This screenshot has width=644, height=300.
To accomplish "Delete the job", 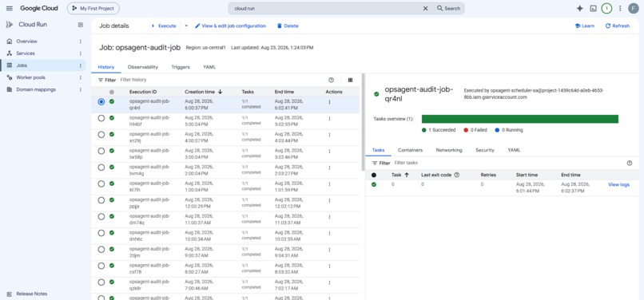I will click(x=288, y=26).
